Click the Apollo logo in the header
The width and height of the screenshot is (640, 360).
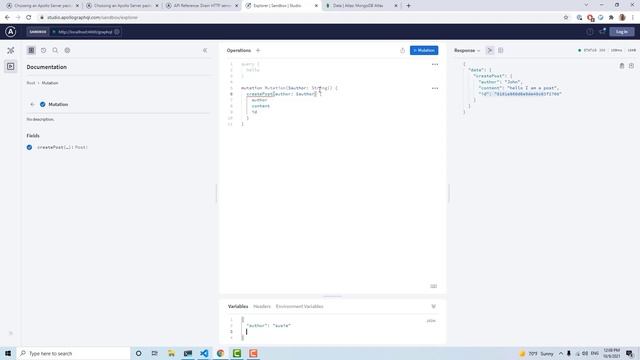point(11,31)
